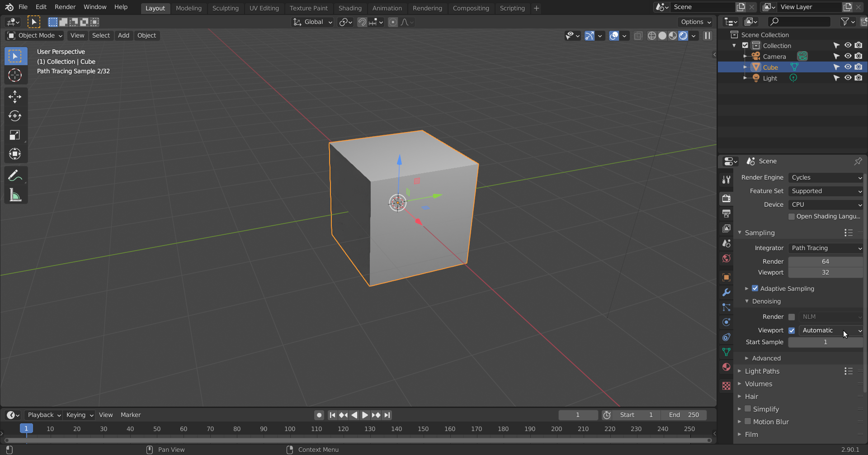Open the Render menu

65,7
